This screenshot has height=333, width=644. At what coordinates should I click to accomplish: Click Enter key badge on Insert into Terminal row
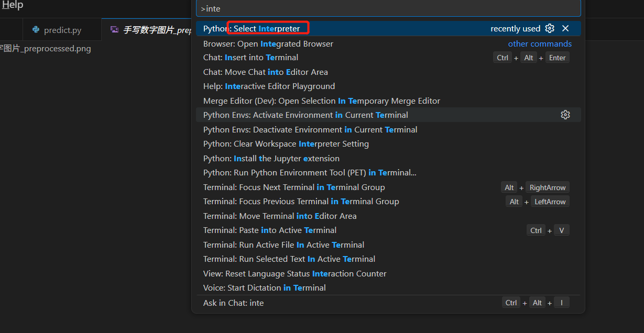(558, 58)
